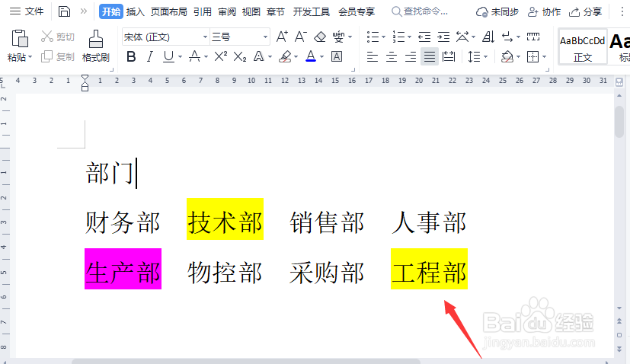Open the 审阅 tab

(x=227, y=11)
